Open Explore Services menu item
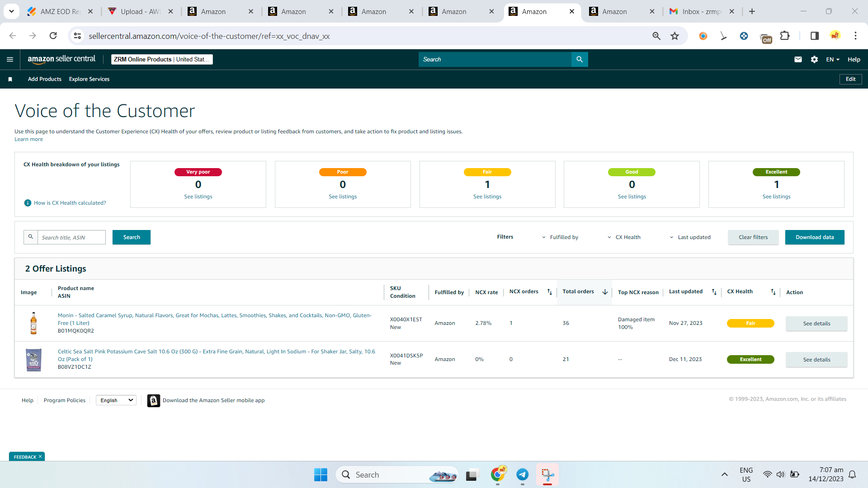 click(89, 79)
